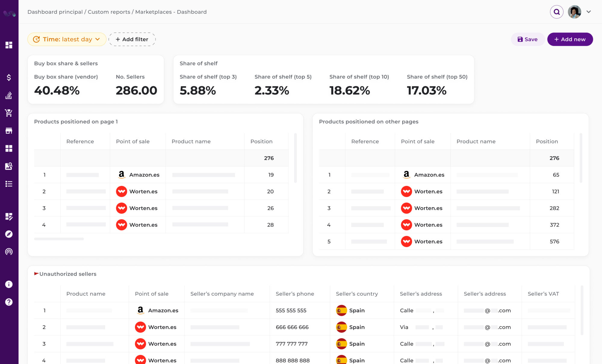Click the storefront marketplace icon in sidebar

coord(9,131)
